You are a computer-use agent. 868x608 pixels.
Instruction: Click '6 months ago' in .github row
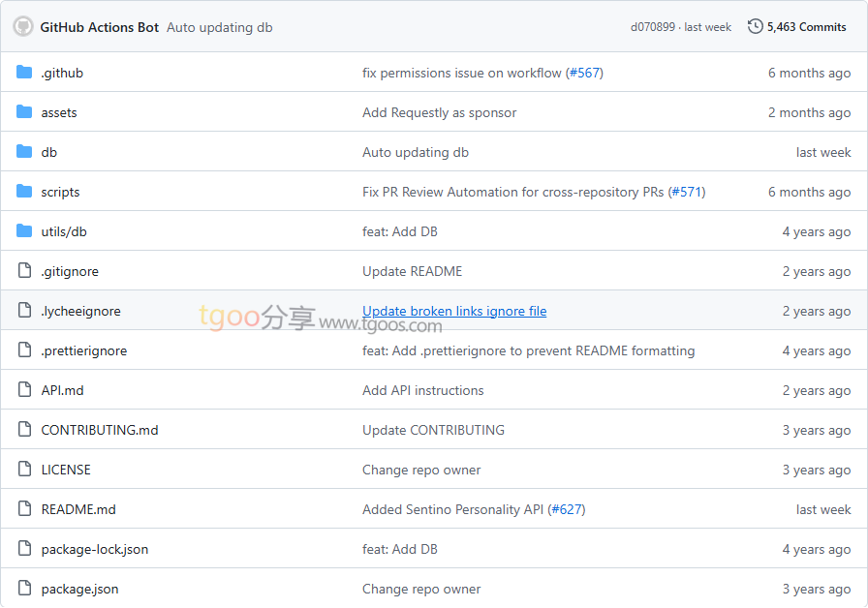point(809,73)
